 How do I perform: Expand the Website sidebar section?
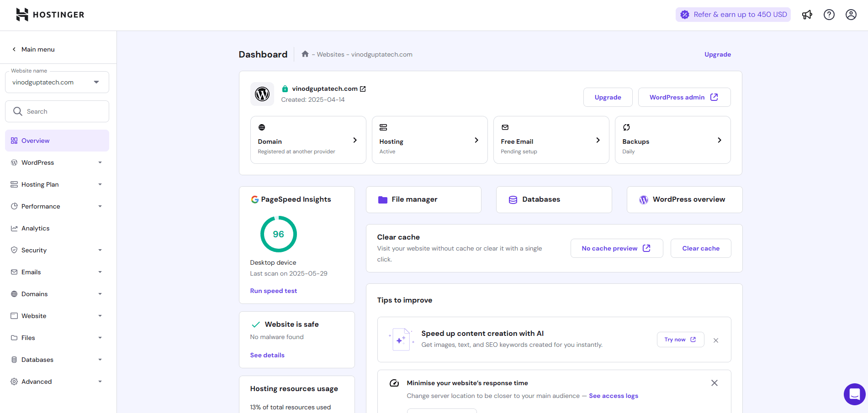(57, 316)
